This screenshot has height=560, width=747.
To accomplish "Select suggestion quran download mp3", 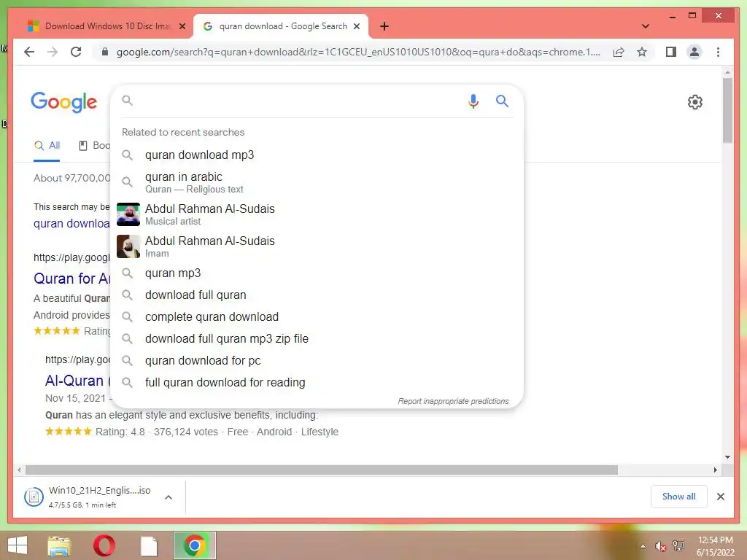I will point(317,155).
